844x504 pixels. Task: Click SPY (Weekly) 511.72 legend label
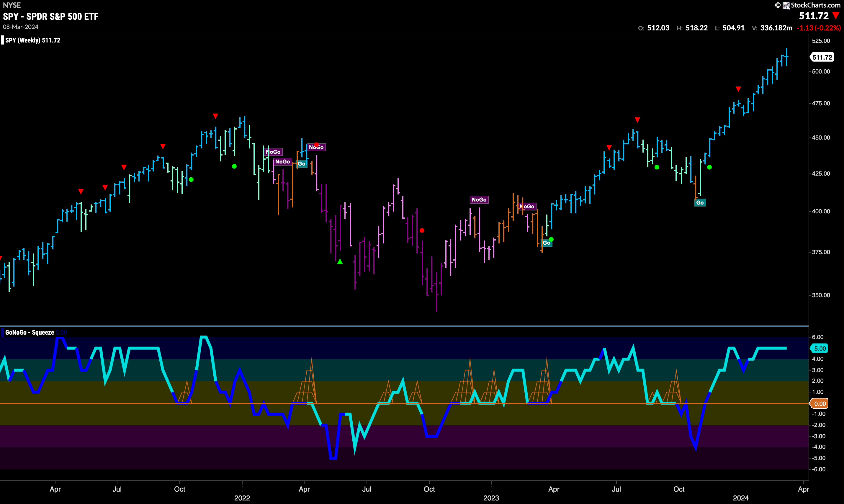(x=32, y=40)
